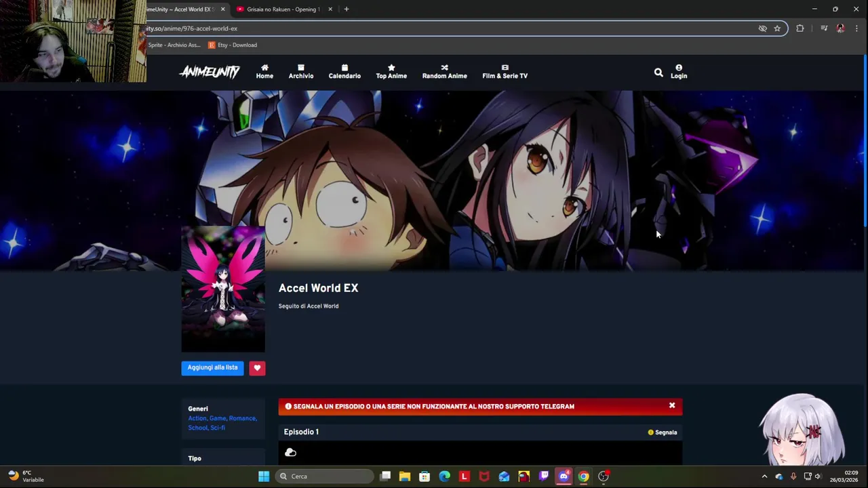Image resolution: width=868 pixels, height=488 pixels.
Task: Click the AnimeUnity logo
Action: [209, 72]
